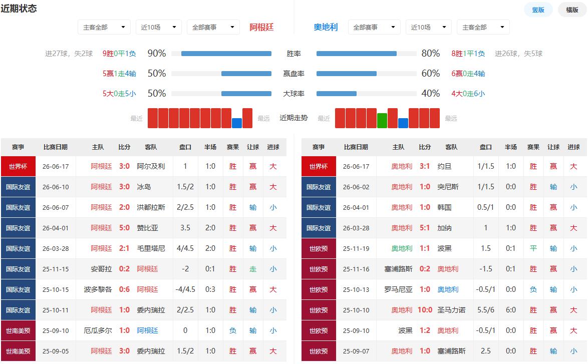Click 世欧预 tag in the 波黑 1:1 row
This screenshot has height=364, width=588.
click(x=319, y=248)
